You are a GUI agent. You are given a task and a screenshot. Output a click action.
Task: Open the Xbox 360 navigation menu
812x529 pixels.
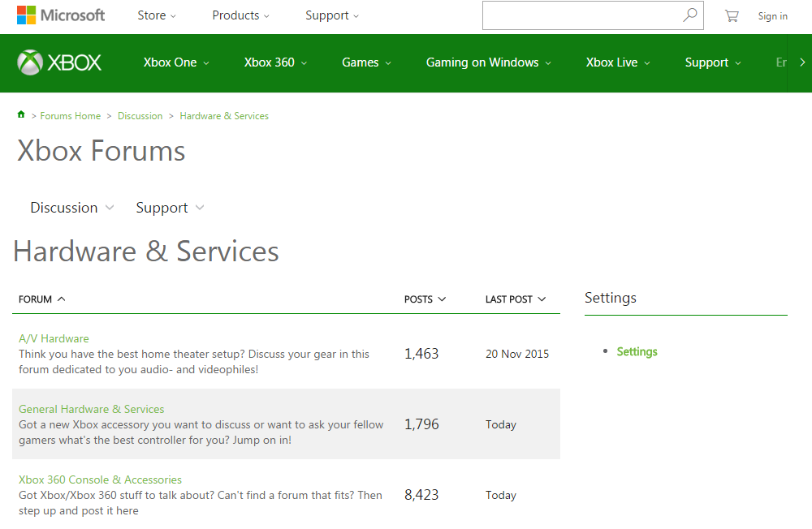tap(276, 62)
